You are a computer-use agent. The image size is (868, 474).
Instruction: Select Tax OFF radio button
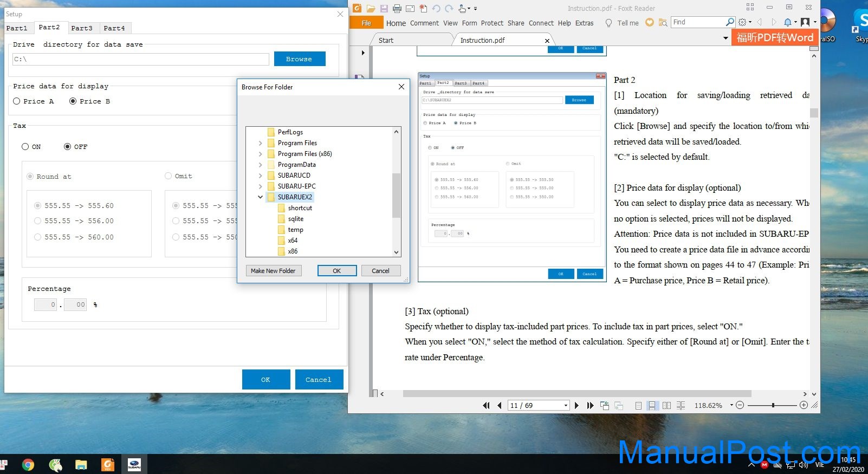click(67, 147)
